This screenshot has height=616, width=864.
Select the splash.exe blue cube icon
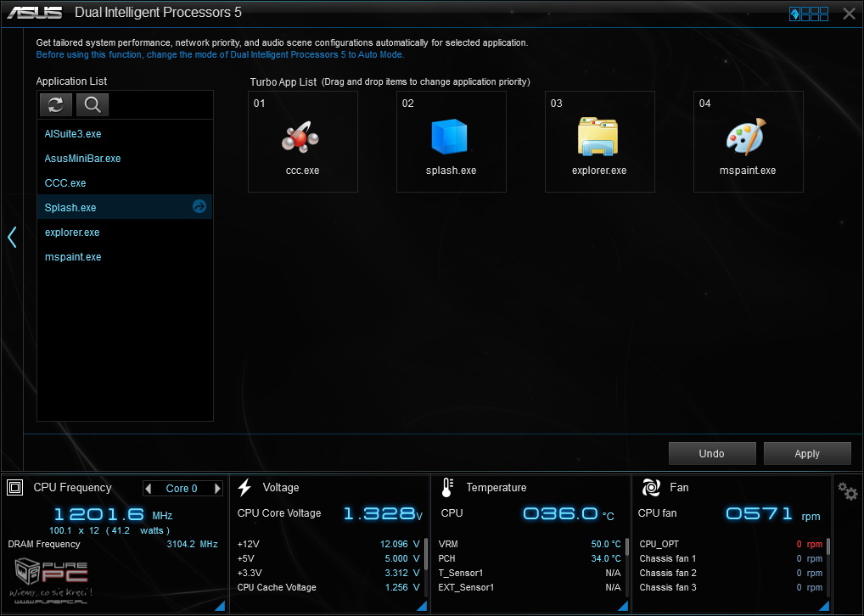click(449, 136)
